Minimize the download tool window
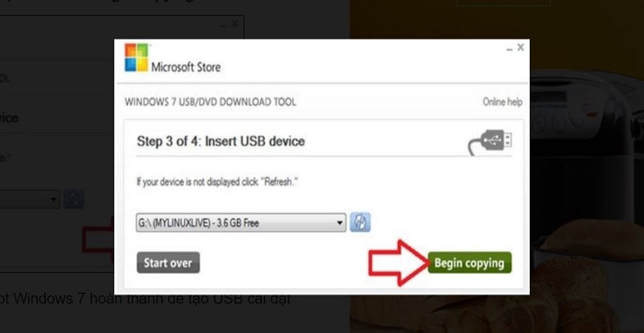Viewport: 644px width, 333px height. click(x=510, y=49)
